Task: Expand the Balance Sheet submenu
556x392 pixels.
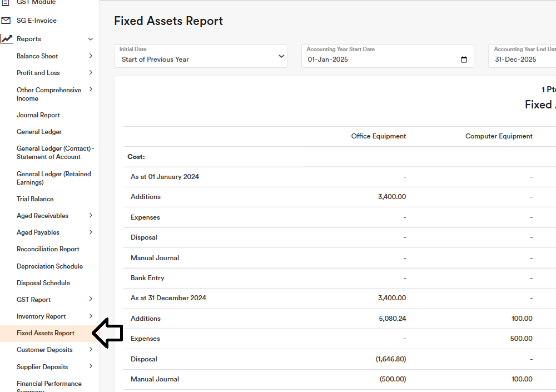Action: (91, 56)
